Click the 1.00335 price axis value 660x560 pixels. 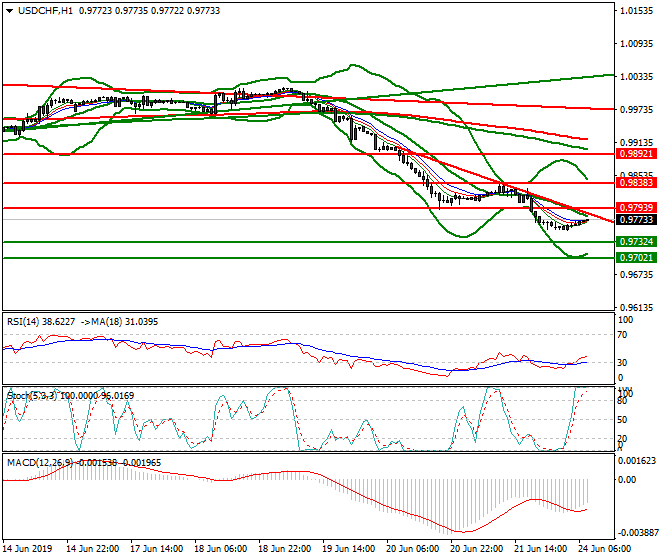coord(636,77)
